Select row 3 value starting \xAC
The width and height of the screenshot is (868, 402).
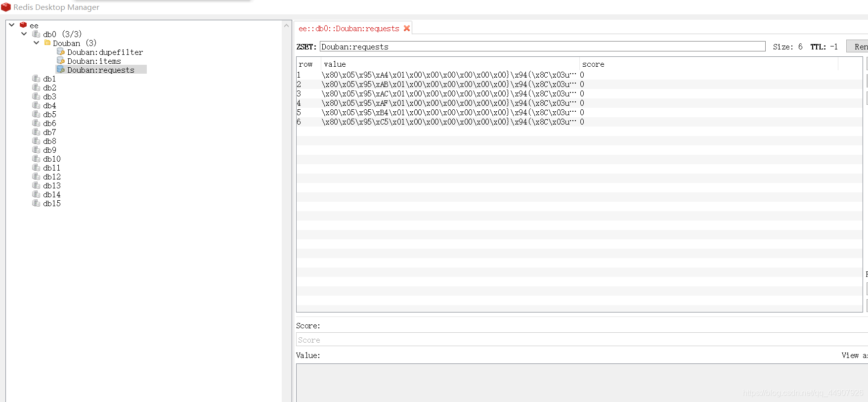click(449, 93)
